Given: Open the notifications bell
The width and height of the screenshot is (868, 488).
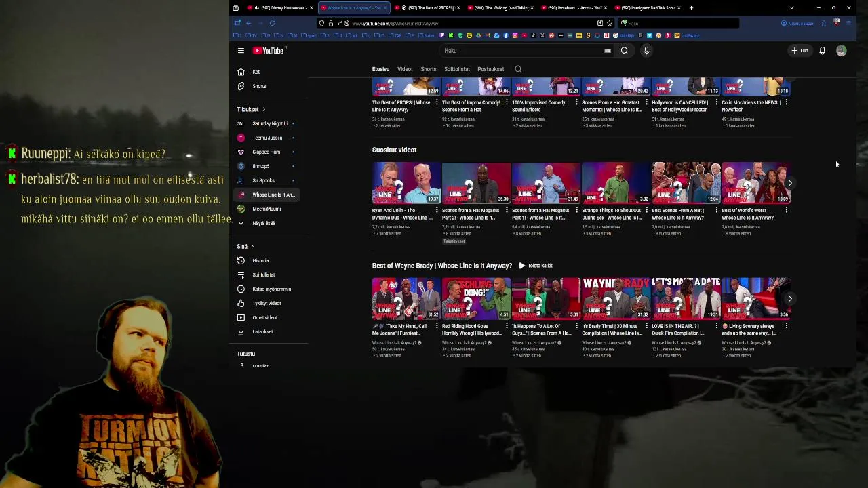Looking at the screenshot, I should pyautogui.click(x=822, y=51).
